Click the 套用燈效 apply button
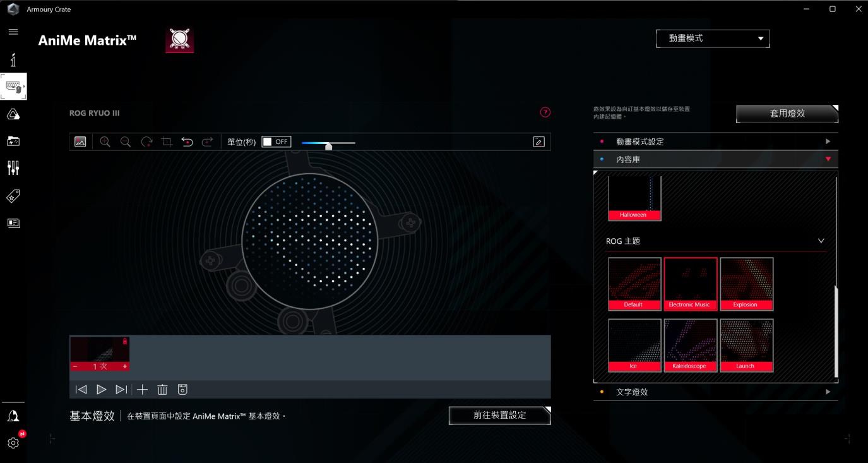 coord(787,114)
